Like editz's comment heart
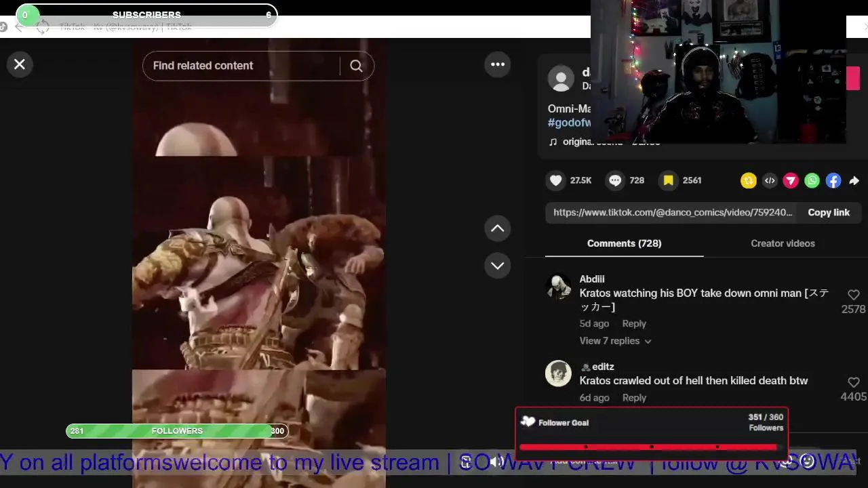This screenshot has height=488, width=868. coord(854,382)
